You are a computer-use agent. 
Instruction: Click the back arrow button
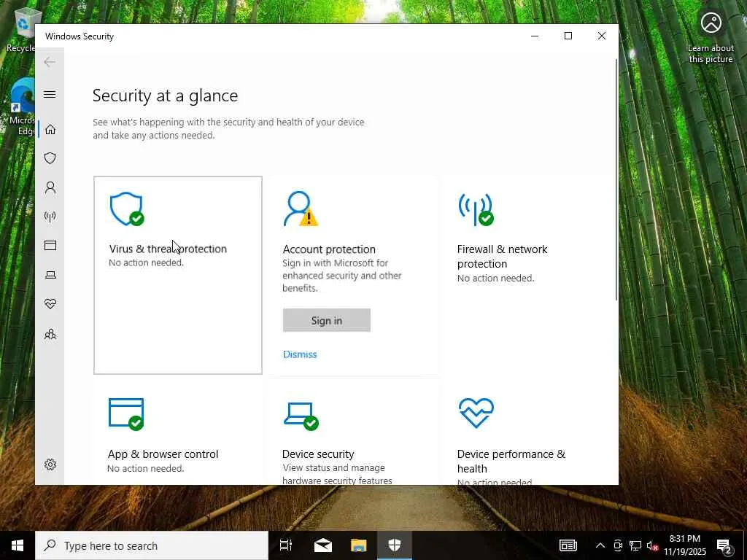point(50,62)
